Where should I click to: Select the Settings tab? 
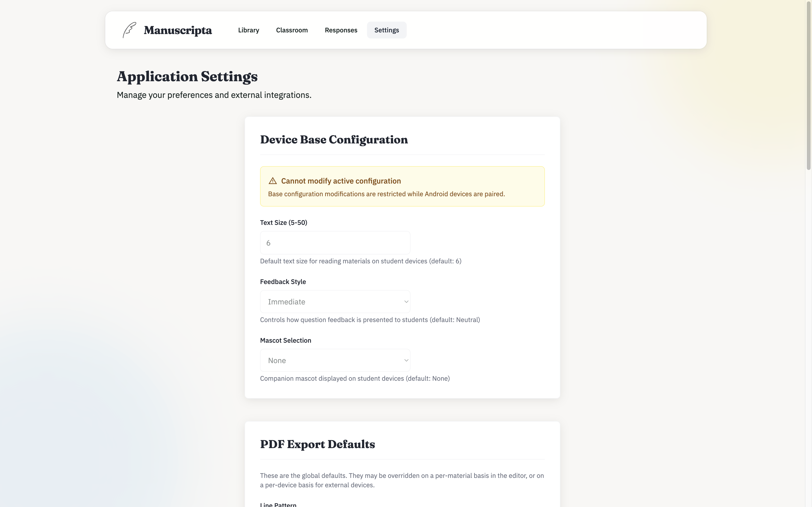[386, 30]
